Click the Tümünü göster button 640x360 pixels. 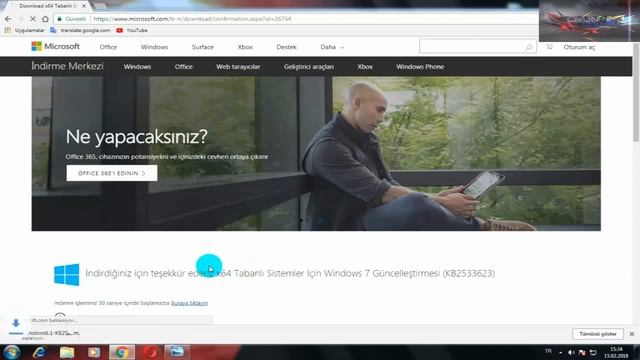[598, 334]
